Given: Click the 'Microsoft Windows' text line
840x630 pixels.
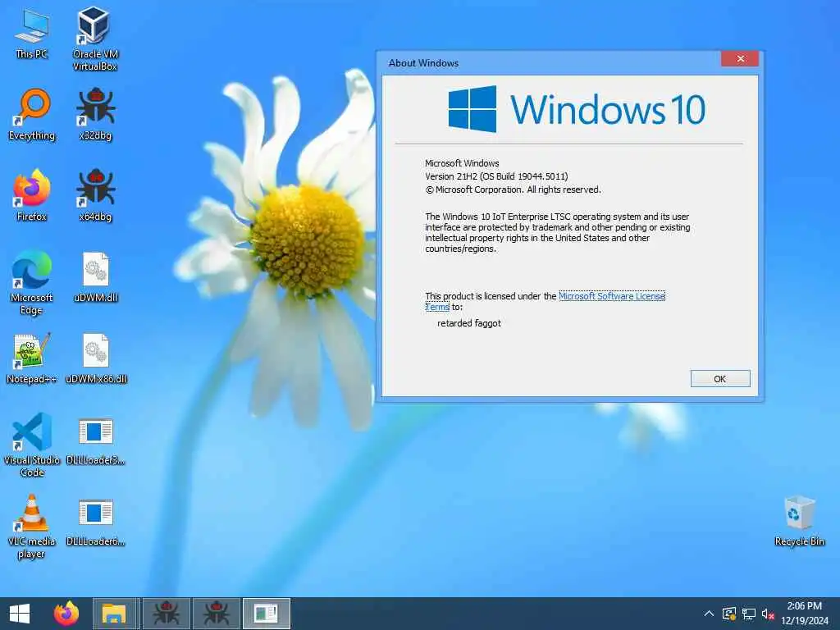Looking at the screenshot, I should point(462,163).
